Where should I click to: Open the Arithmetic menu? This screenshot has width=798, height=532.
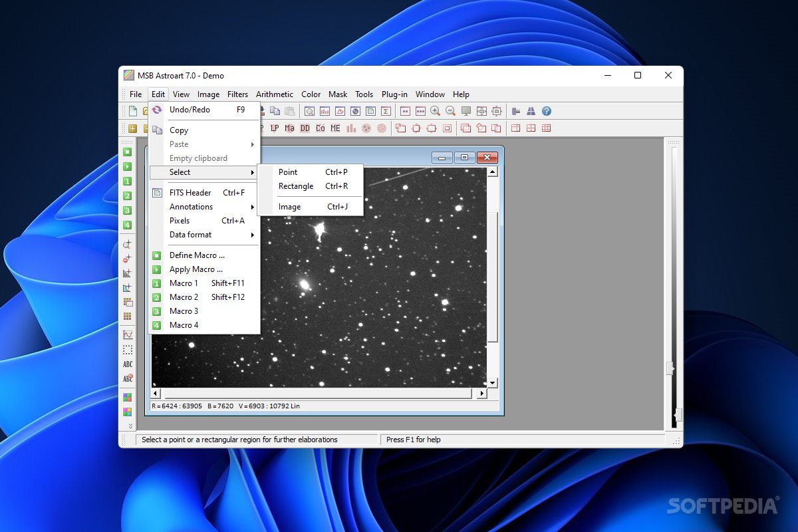coord(275,94)
